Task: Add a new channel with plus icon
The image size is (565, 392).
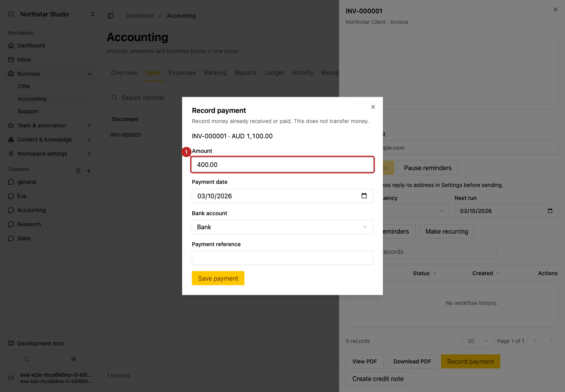Action: coord(89,171)
